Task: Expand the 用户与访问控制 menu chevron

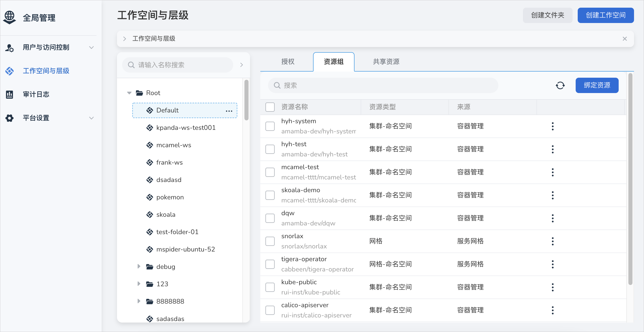Action: 91,48
